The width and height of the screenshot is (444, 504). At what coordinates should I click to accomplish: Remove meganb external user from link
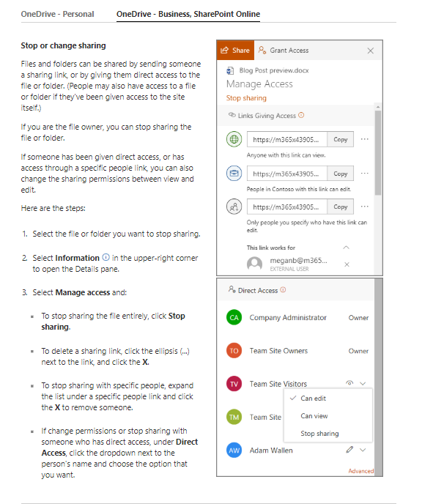click(347, 264)
